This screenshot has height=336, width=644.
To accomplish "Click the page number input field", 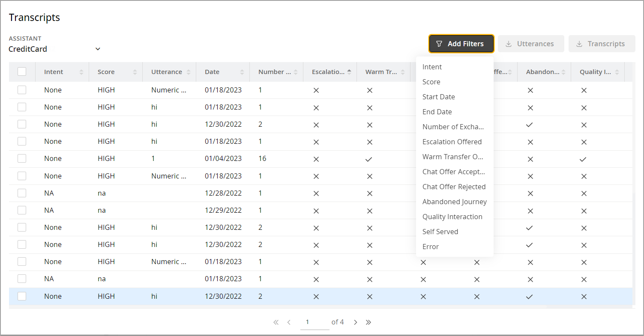I will (x=307, y=322).
